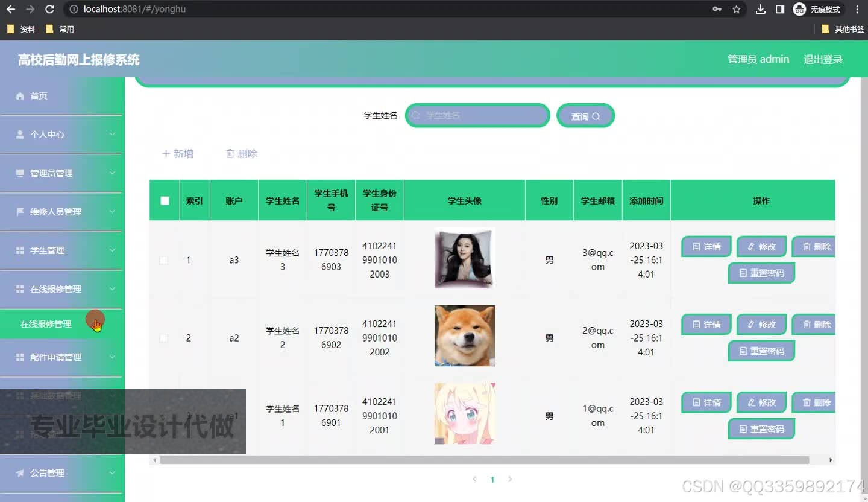868x502 pixels.
Task: Click 重置密码 for the a2 row
Action: point(761,351)
